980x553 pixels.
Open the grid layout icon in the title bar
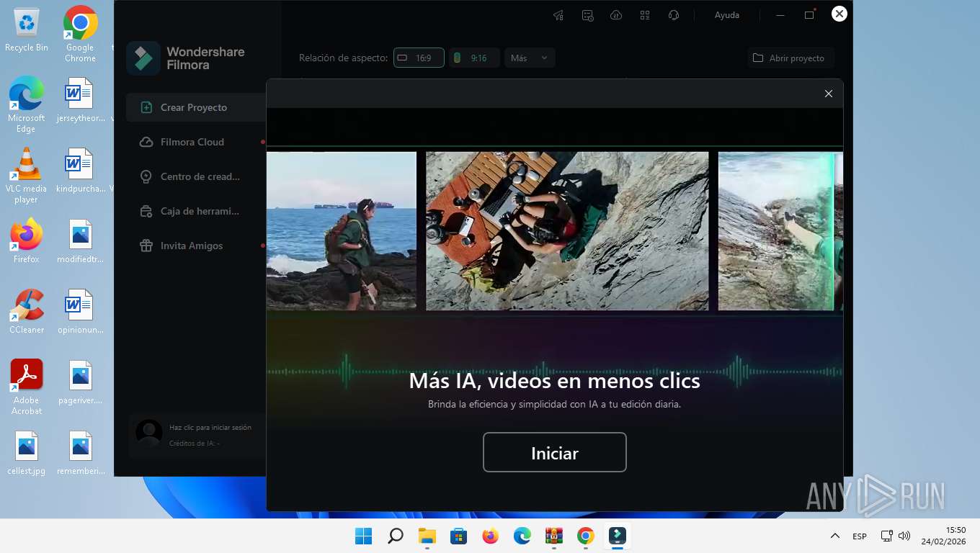(645, 15)
